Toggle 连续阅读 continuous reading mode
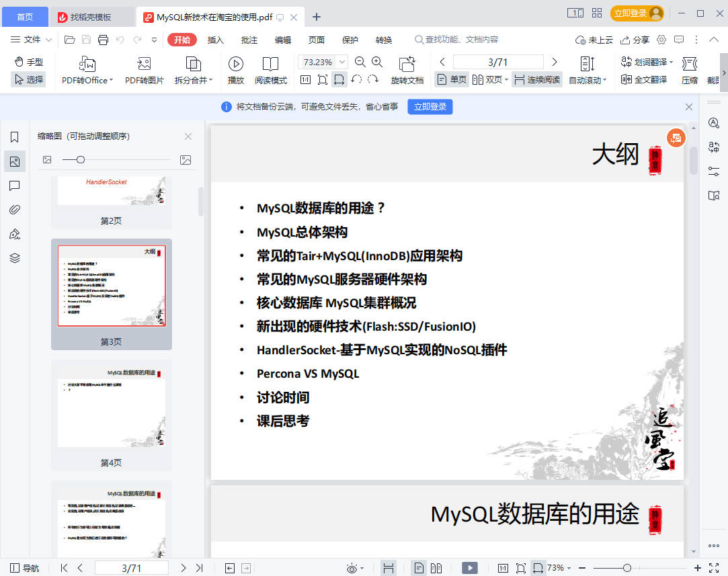Screen dimensions: 728x576 536,79
